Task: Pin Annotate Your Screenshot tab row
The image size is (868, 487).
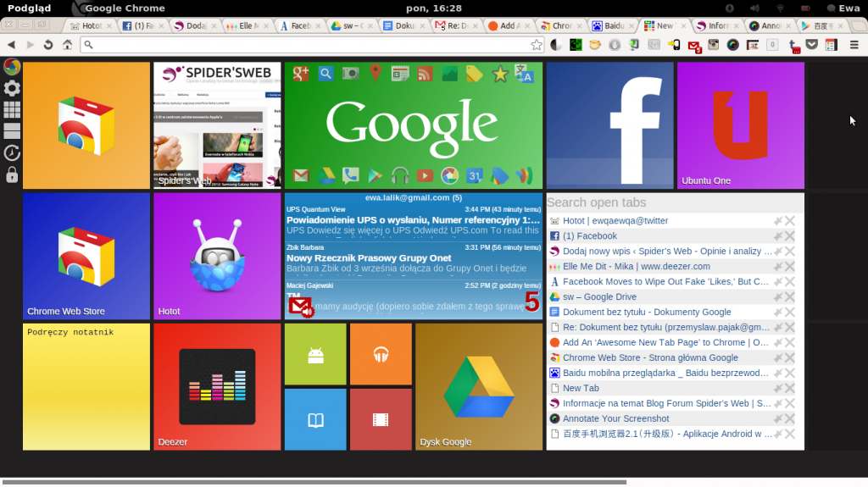Action: (778, 419)
